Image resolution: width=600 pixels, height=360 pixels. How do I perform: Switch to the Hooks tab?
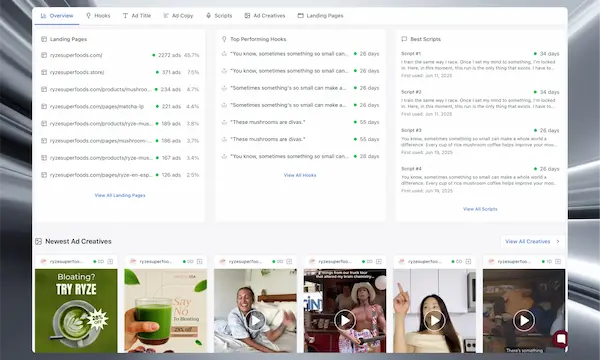point(98,16)
